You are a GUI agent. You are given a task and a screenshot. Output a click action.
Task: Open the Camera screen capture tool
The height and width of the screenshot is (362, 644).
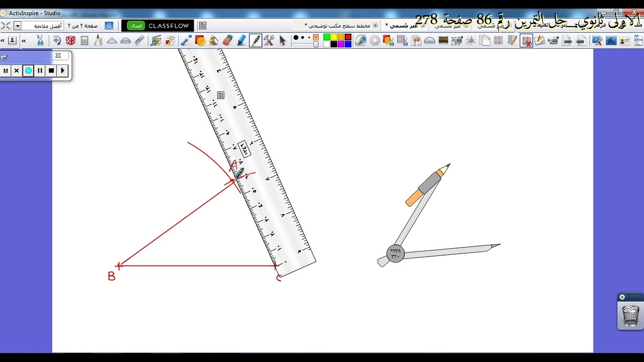pyautogui.click(x=457, y=40)
